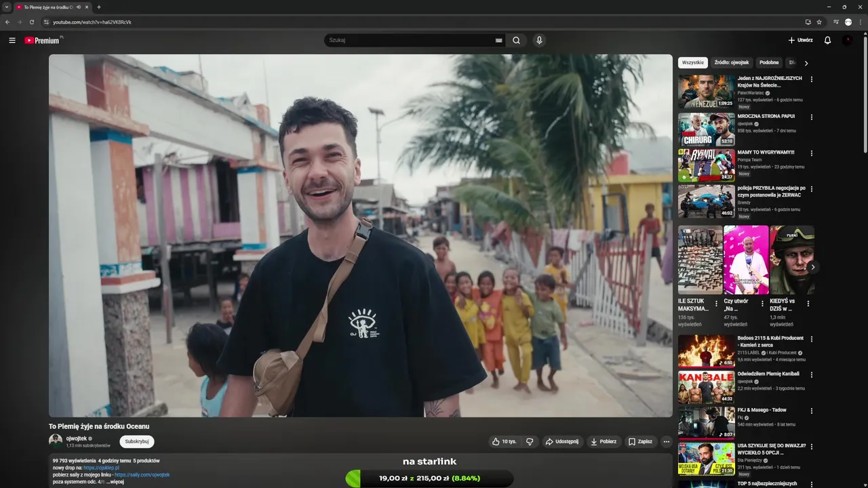Viewport: 868px width, 488px height.
Task: Open the Czy utwór „Na... short
Action: (746, 260)
